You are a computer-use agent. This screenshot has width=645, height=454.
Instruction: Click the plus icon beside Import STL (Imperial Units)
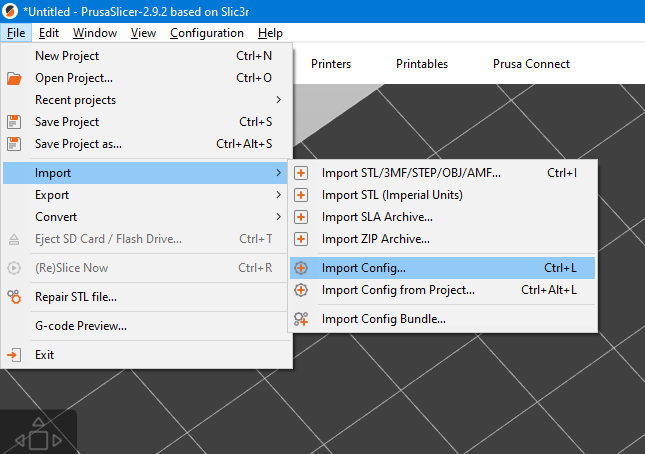point(301,195)
